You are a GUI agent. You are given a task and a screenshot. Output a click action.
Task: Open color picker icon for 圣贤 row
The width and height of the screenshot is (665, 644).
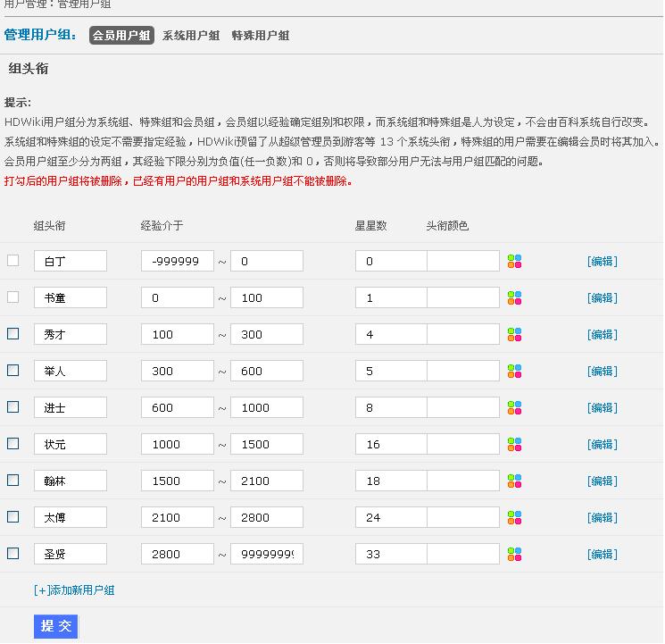coord(514,554)
